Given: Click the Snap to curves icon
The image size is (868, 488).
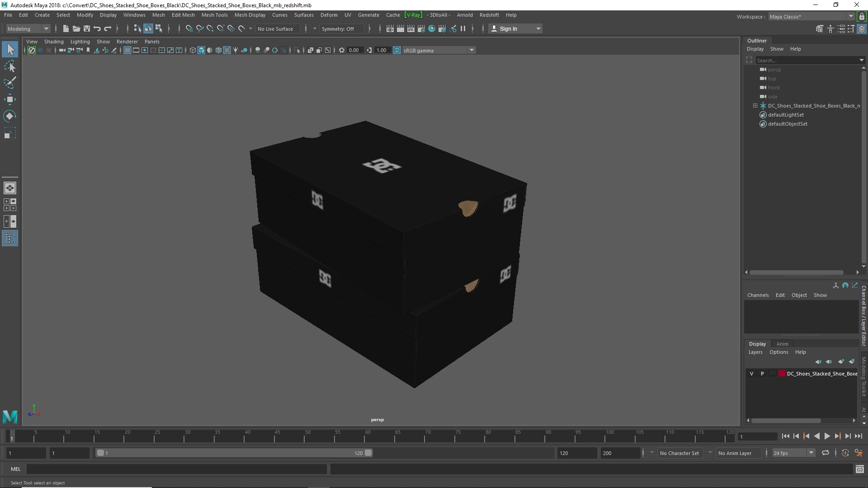Looking at the screenshot, I should point(199,28).
